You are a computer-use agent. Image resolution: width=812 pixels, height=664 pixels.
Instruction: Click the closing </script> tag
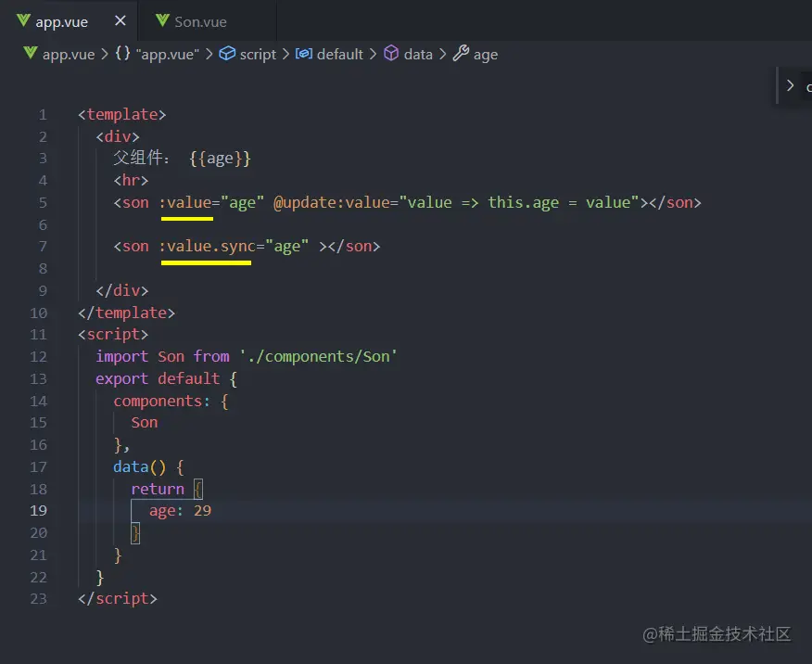click(118, 599)
